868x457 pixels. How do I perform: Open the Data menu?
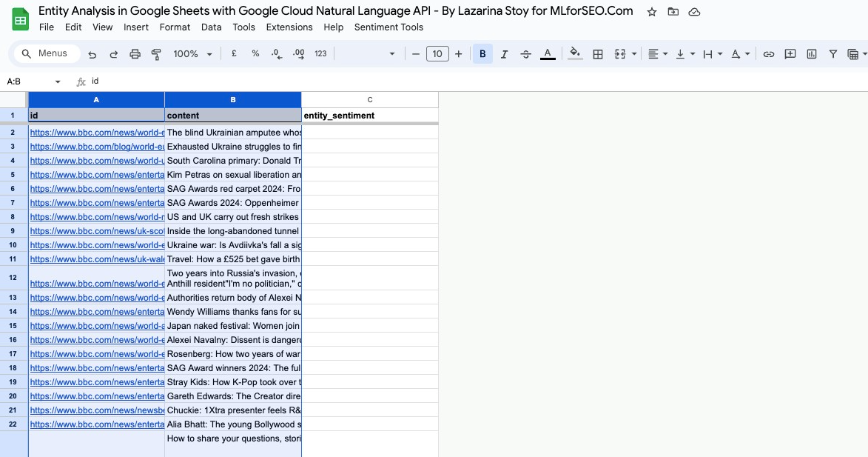(212, 27)
